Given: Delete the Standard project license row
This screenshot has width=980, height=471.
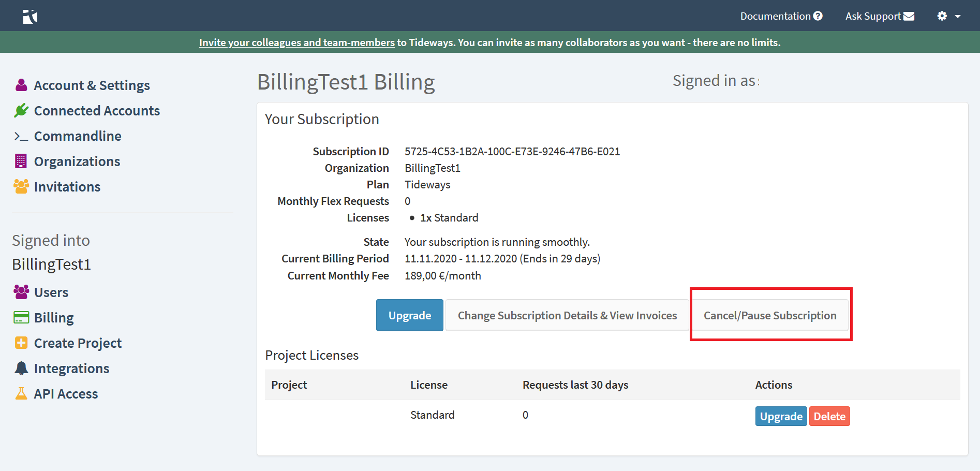Looking at the screenshot, I should pos(829,416).
